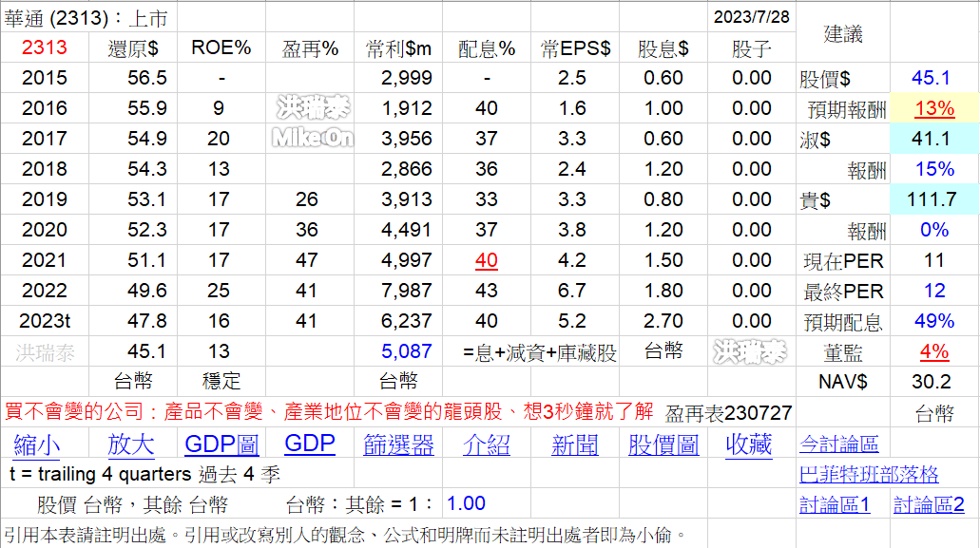Select the 還原$ value 56.5

(x=147, y=78)
